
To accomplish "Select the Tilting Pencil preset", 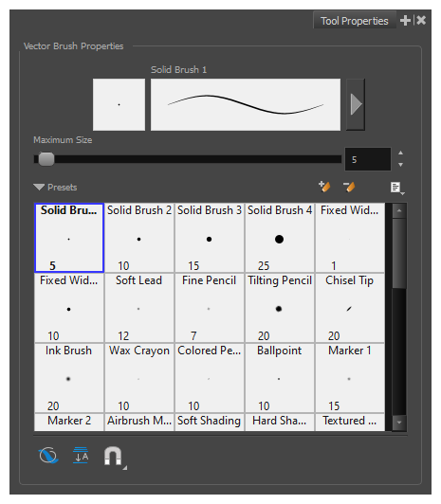I will [280, 308].
